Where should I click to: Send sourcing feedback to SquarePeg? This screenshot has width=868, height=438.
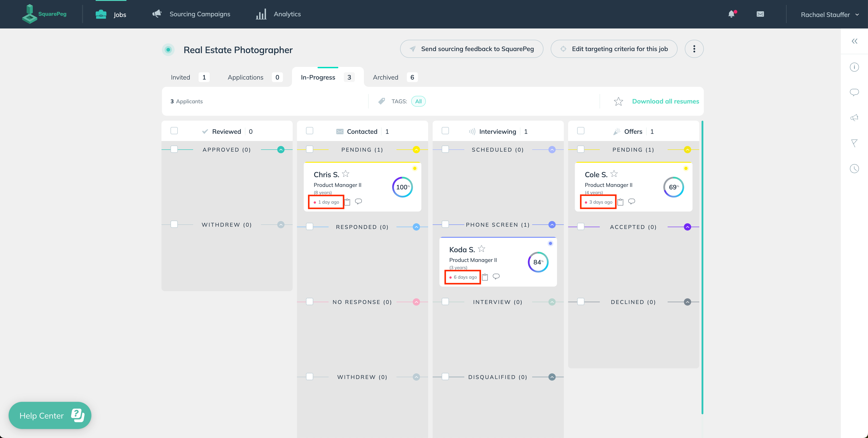471,49
